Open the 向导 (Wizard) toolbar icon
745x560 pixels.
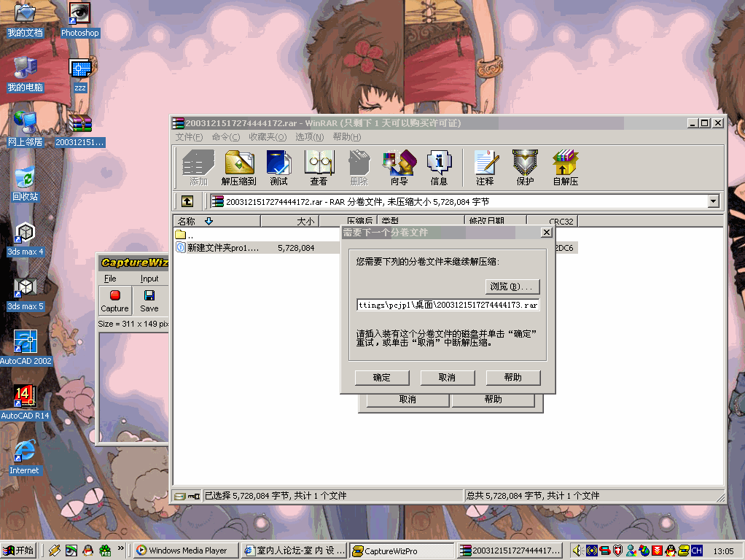coord(399,167)
